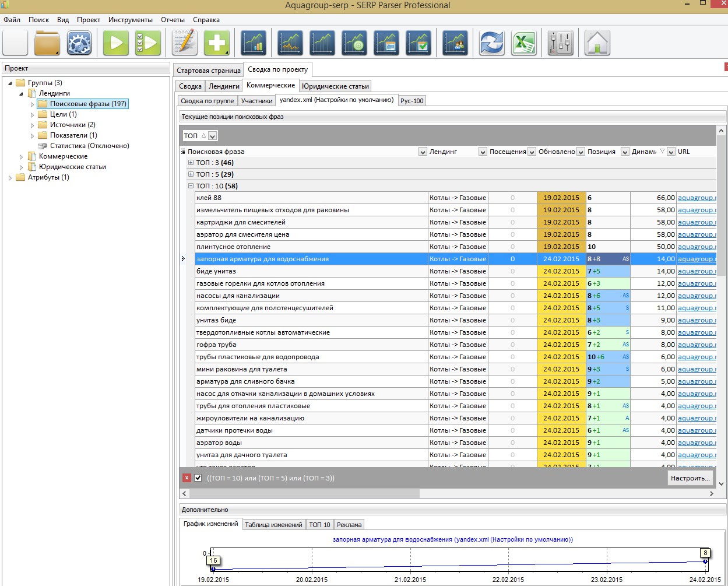Open the Поисковая фраза column filter dropdown
The image size is (728, 586).
click(423, 152)
